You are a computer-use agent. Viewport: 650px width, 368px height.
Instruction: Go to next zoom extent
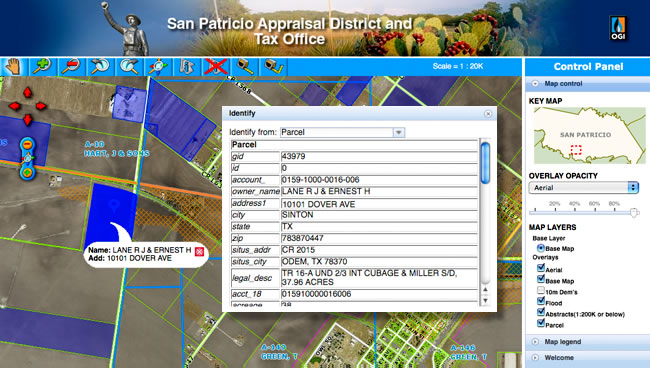click(129, 66)
